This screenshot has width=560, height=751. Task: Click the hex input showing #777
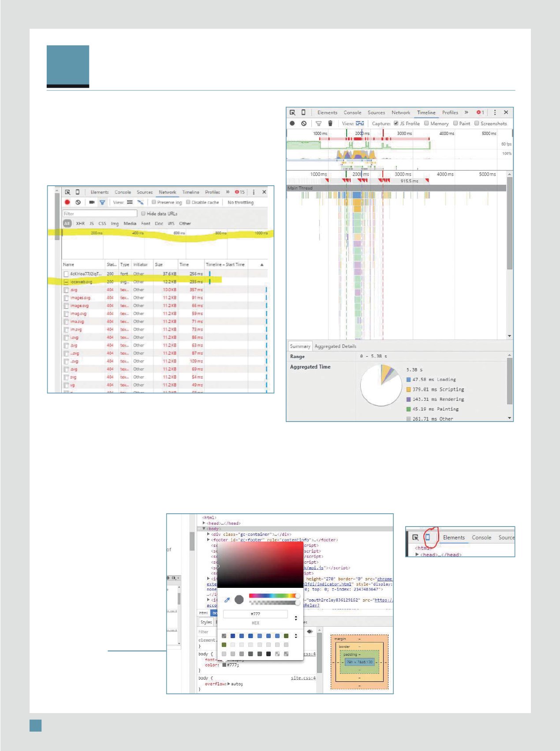pos(255,614)
